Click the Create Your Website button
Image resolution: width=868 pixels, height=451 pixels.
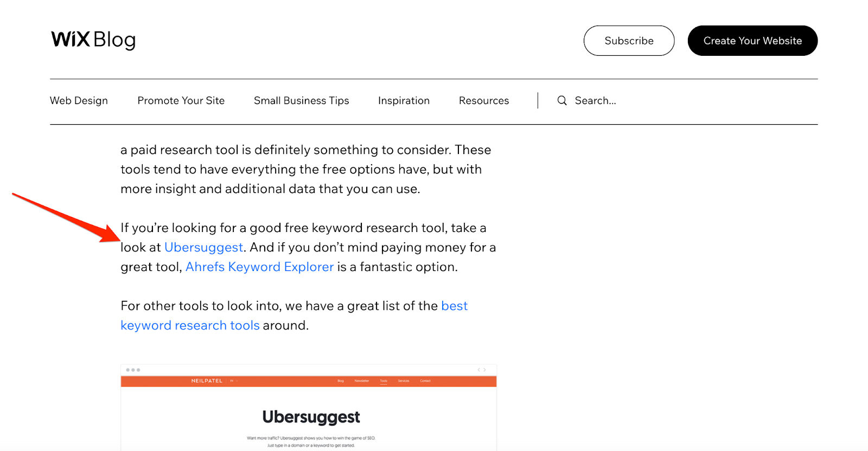(x=752, y=41)
